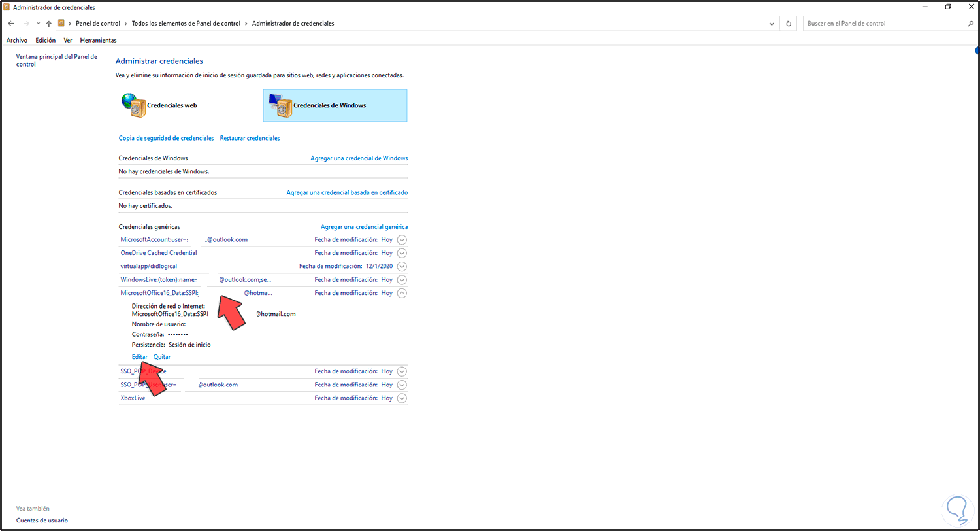Expand virtualapp/didlogical credential chevron
This screenshot has width=980, height=531.
tap(402, 266)
